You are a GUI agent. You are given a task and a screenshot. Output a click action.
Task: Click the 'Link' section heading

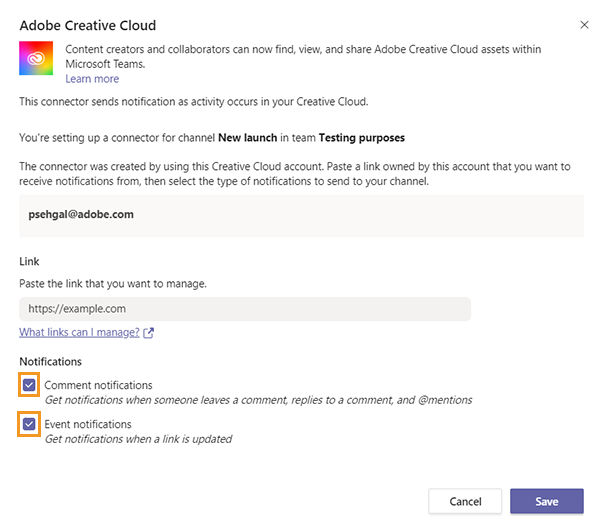coord(29,261)
